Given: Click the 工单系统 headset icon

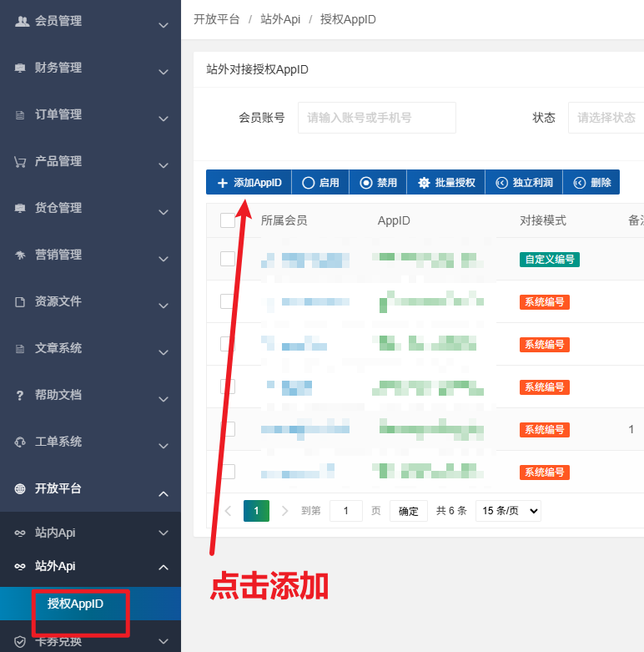Looking at the screenshot, I should (21, 442).
